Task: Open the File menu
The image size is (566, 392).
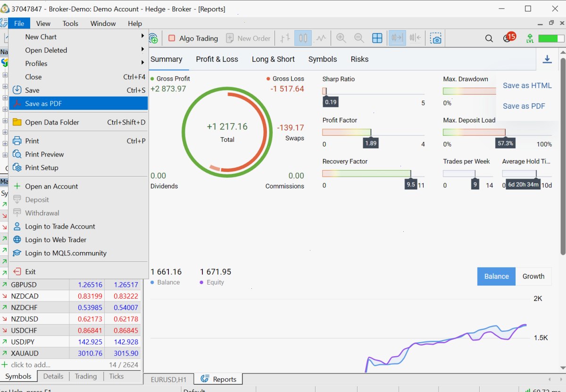Action: click(x=19, y=23)
